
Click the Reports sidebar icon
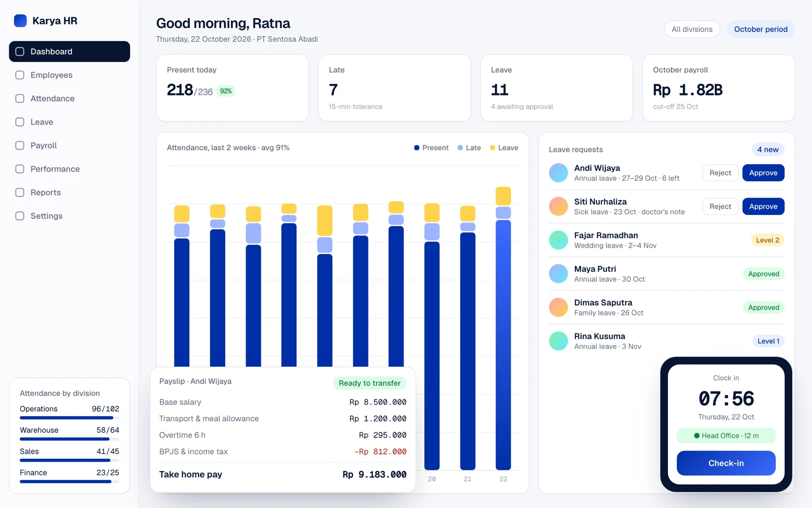point(20,193)
